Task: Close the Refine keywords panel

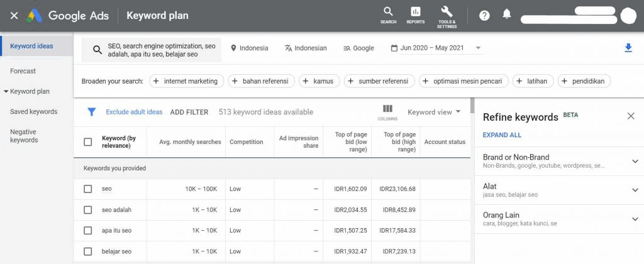Action: pyautogui.click(x=630, y=116)
